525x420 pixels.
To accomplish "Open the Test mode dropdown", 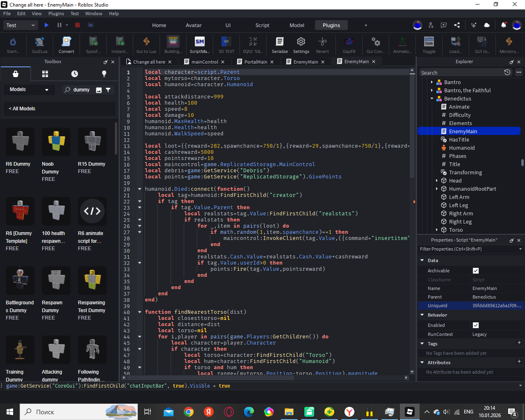I will pyautogui.click(x=21, y=25).
